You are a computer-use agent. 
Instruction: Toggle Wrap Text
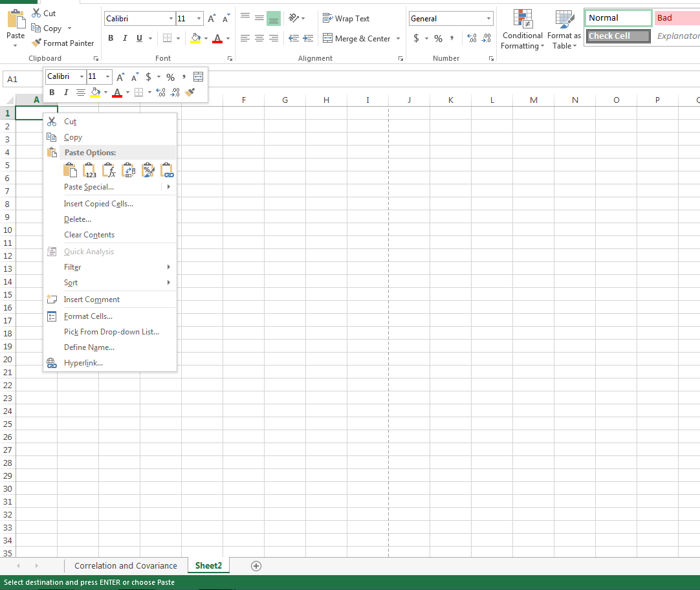point(346,18)
